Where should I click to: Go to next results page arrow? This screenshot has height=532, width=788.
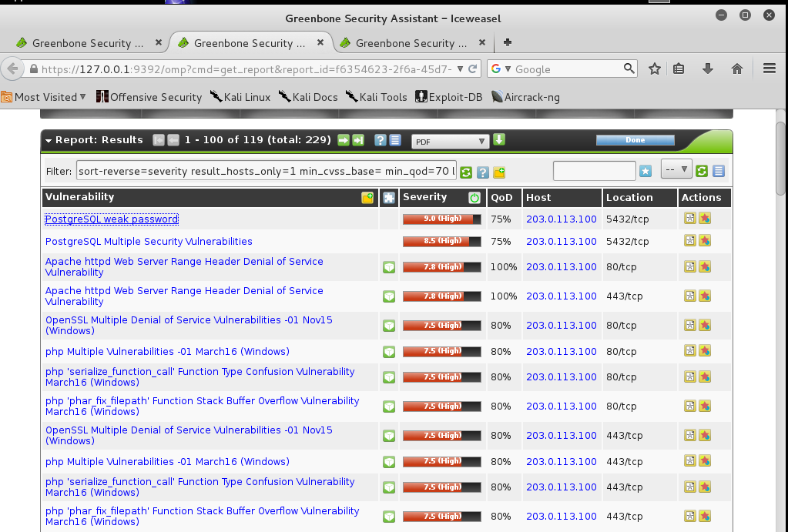pyautogui.click(x=344, y=140)
